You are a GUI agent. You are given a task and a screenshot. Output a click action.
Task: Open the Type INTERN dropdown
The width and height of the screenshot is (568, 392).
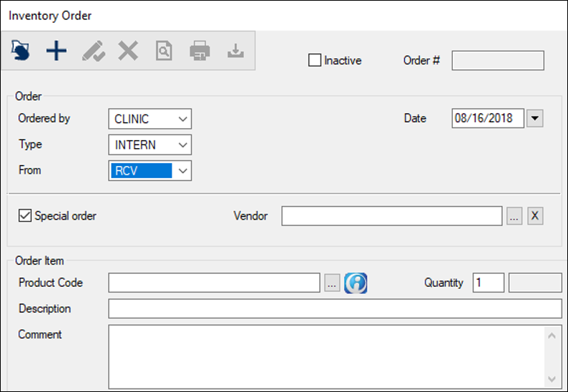[183, 144]
